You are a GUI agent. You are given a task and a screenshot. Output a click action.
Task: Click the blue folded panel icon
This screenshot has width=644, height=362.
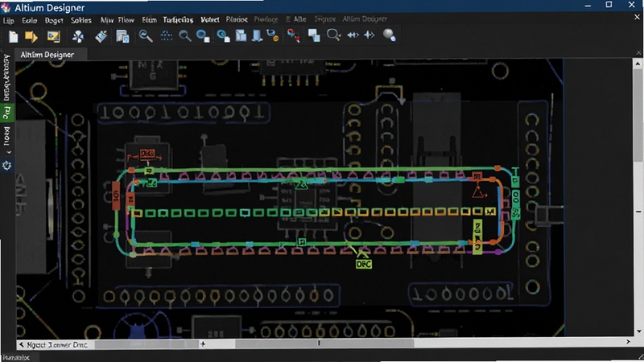tap(241, 35)
